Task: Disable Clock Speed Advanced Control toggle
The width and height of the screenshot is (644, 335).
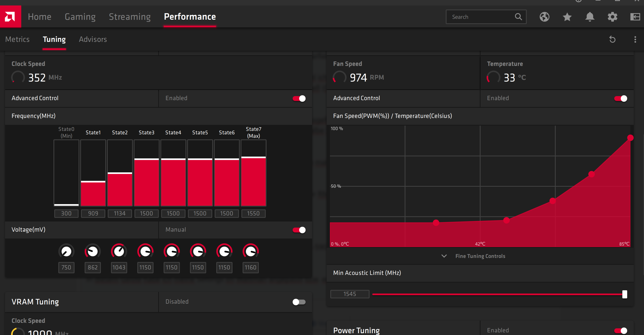Action: point(299,99)
